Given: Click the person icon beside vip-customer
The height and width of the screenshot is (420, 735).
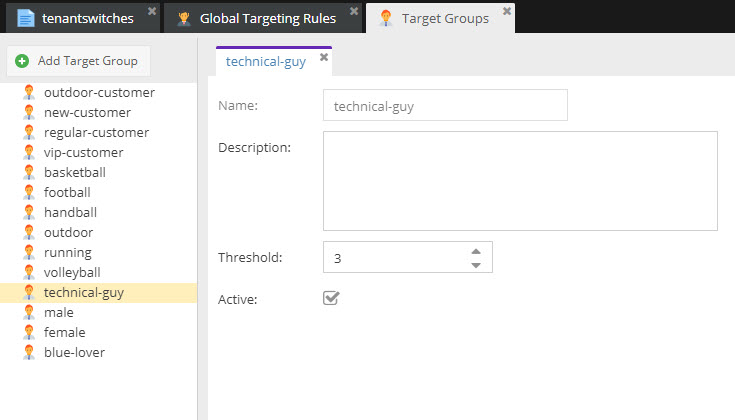Looking at the screenshot, I should pyautogui.click(x=29, y=152).
